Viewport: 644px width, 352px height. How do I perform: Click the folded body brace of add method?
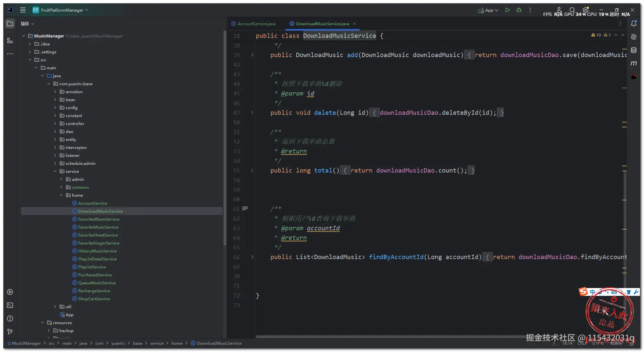pyautogui.click(x=469, y=55)
